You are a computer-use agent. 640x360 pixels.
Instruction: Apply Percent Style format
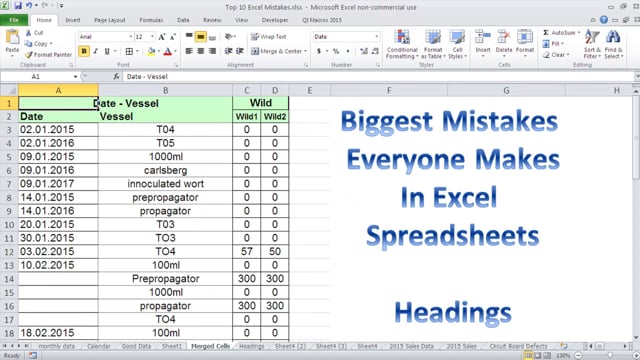click(336, 51)
